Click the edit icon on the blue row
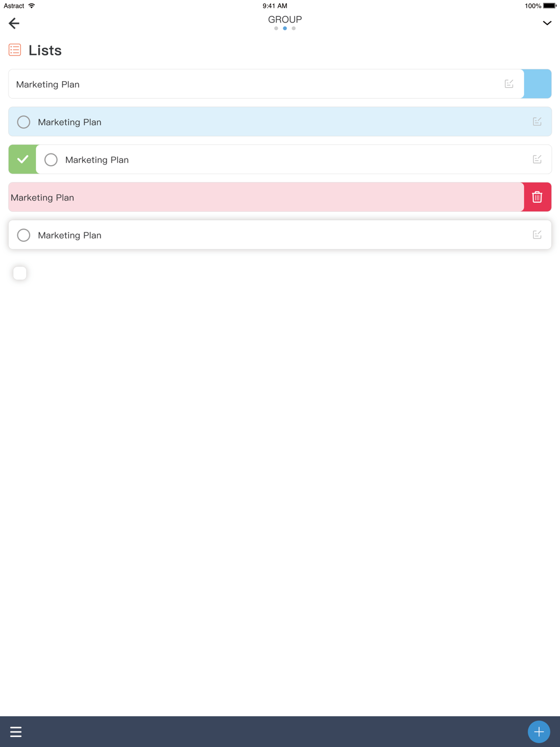Viewport: 560px width, 747px height. (x=537, y=122)
